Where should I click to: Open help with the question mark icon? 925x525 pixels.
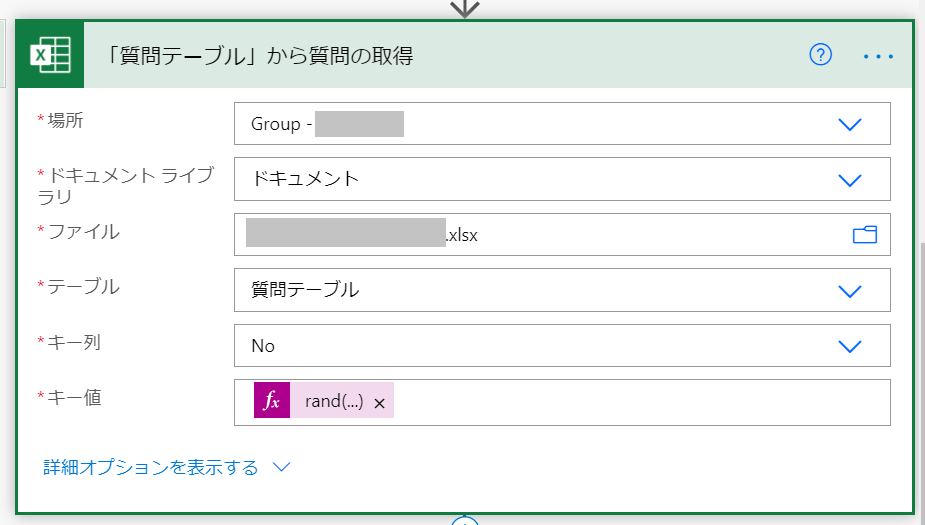coord(820,55)
